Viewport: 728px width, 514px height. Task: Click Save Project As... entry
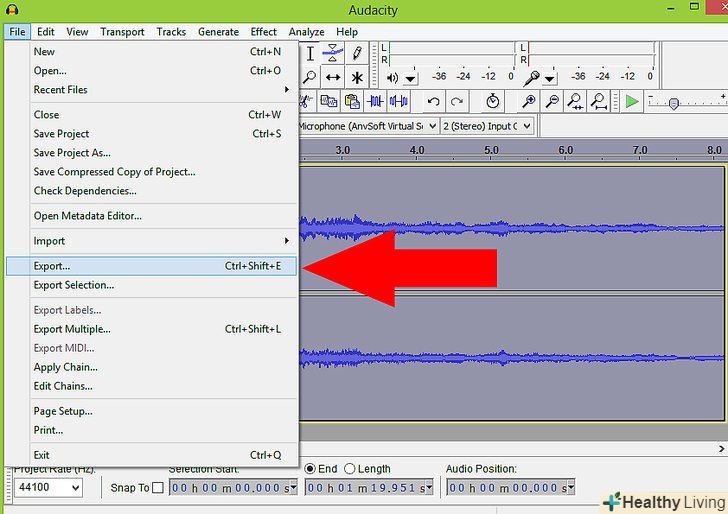tap(72, 153)
